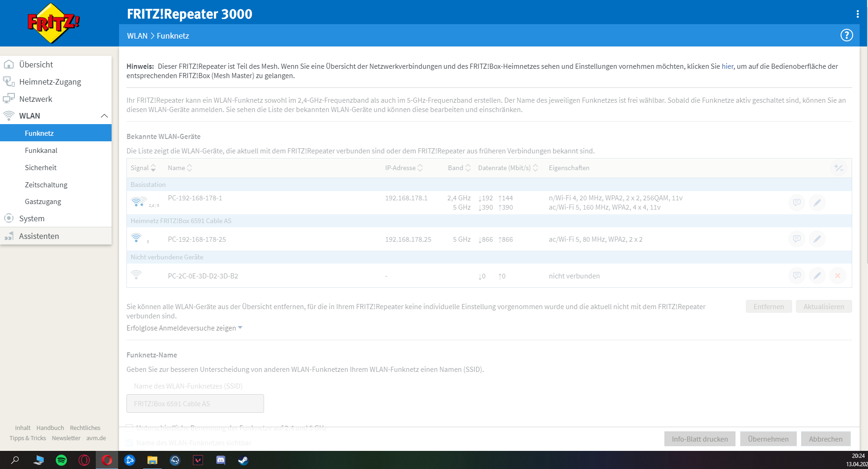
Task: Switch to Opera browser in the taskbar
Action: 107,460
